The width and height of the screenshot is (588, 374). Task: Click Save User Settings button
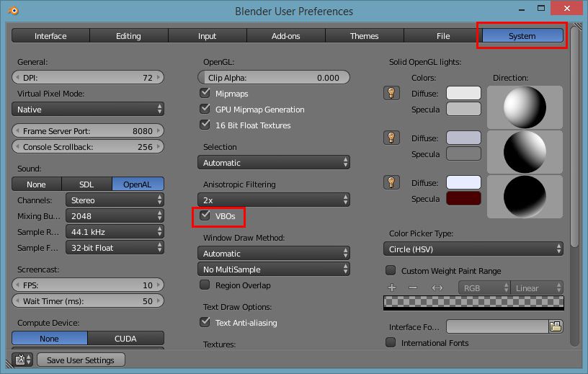pos(81,360)
